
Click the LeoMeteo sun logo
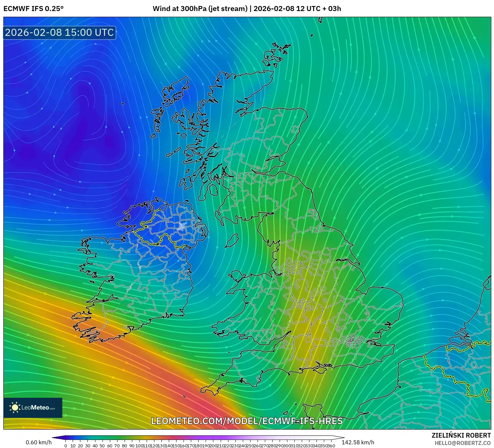coord(15,407)
